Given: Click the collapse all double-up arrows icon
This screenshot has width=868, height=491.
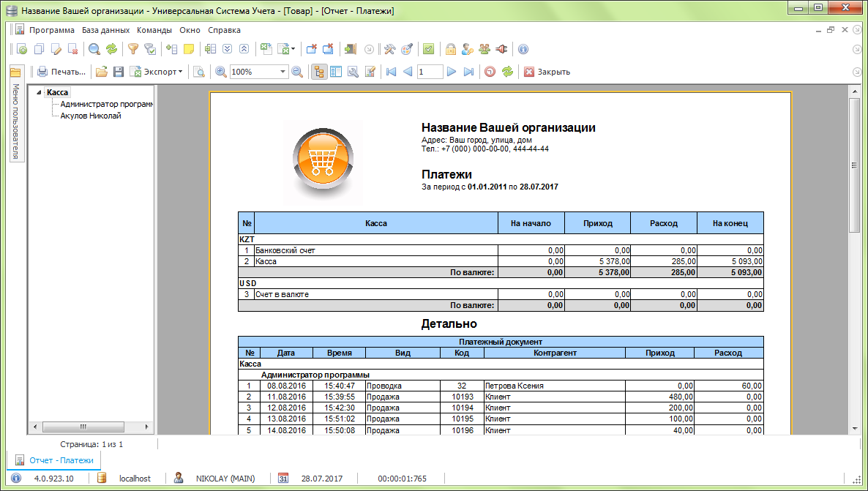Looking at the screenshot, I should pyautogui.click(x=244, y=49).
